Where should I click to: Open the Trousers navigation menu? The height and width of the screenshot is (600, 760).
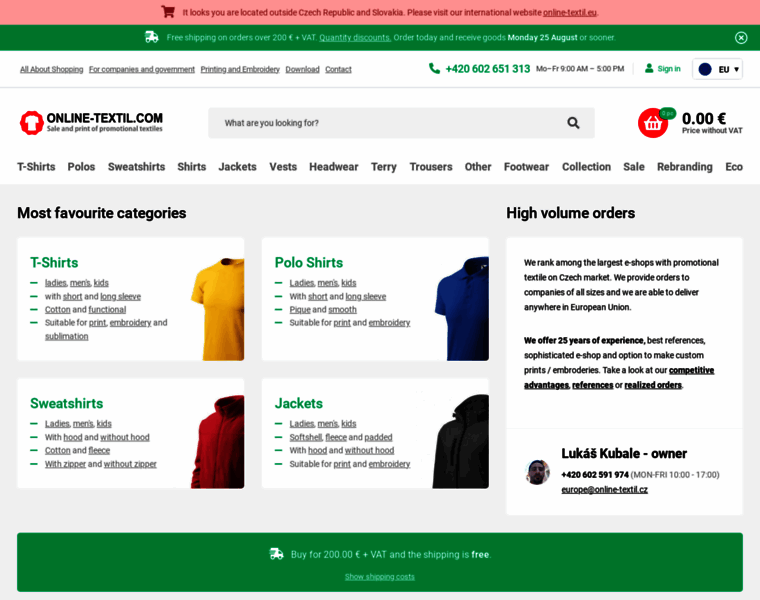[x=431, y=167]
